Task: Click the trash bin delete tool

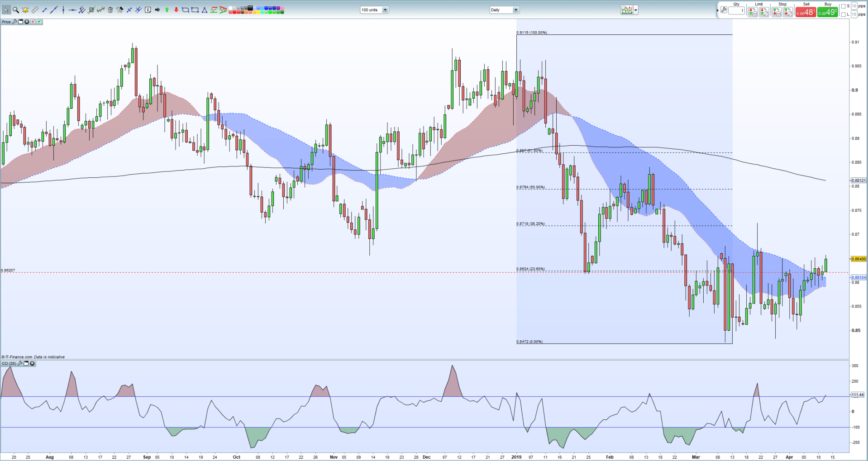Action: 110,10
